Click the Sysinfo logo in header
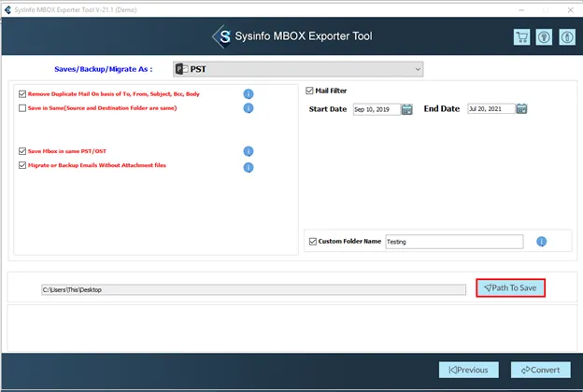 point(221,36)
